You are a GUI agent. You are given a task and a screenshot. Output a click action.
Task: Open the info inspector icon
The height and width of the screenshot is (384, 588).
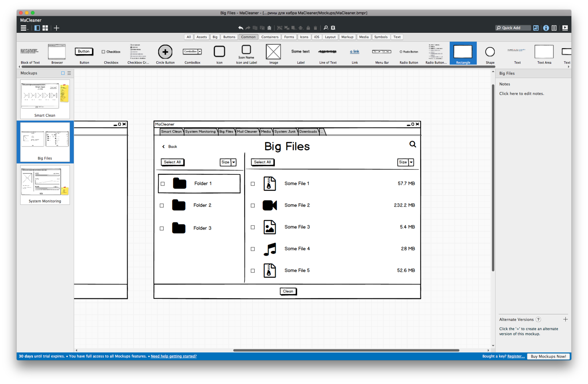546,28
